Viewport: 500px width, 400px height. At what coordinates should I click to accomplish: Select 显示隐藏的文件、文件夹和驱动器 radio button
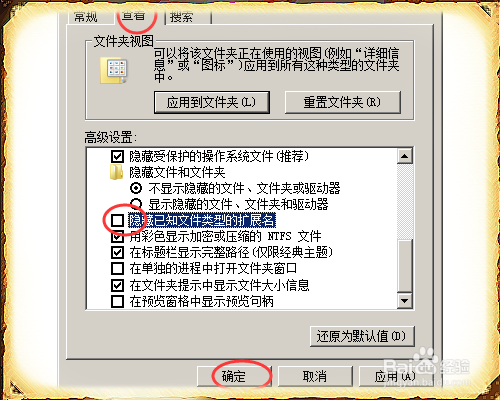click(x=136, y=204)
